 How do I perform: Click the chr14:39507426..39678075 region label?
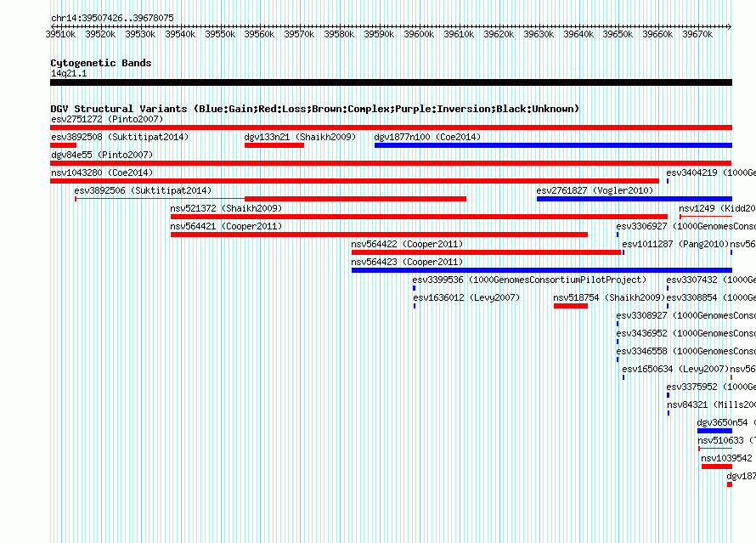(112, 19)
